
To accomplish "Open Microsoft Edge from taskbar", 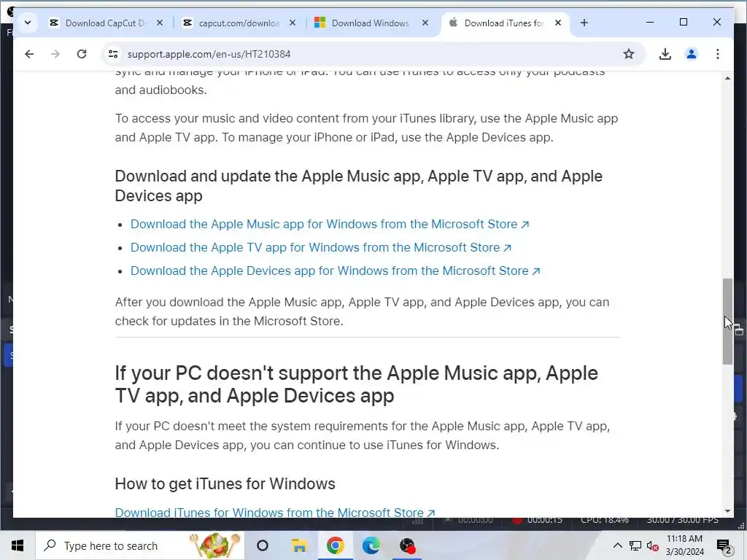I will 371,545.
